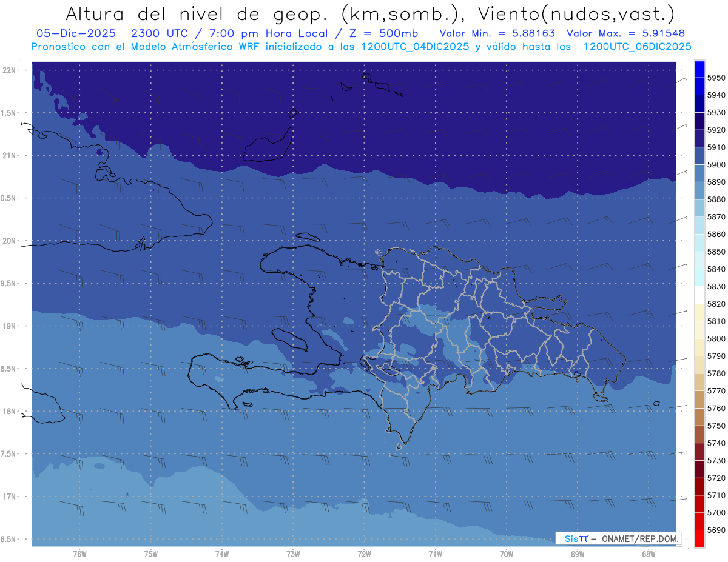Click the '5910' colorbar label
The width and height of the screenshot is (728, 562).
coord(716,147)
